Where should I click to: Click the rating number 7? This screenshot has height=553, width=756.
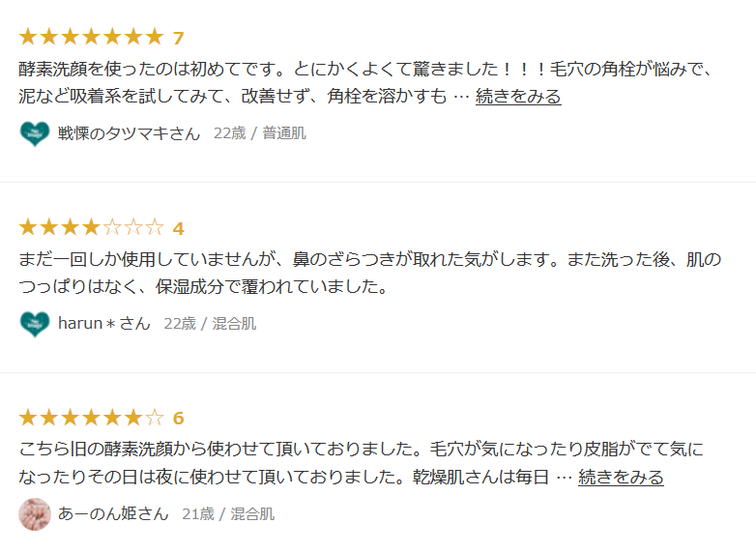(178, 38)
